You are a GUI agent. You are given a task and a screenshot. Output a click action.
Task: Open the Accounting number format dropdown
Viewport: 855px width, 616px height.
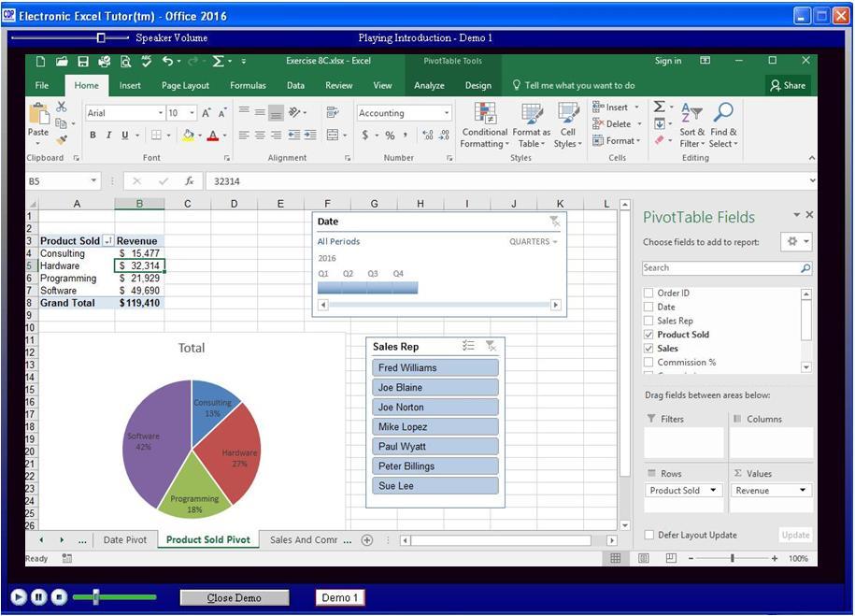[x=447, y=113]
